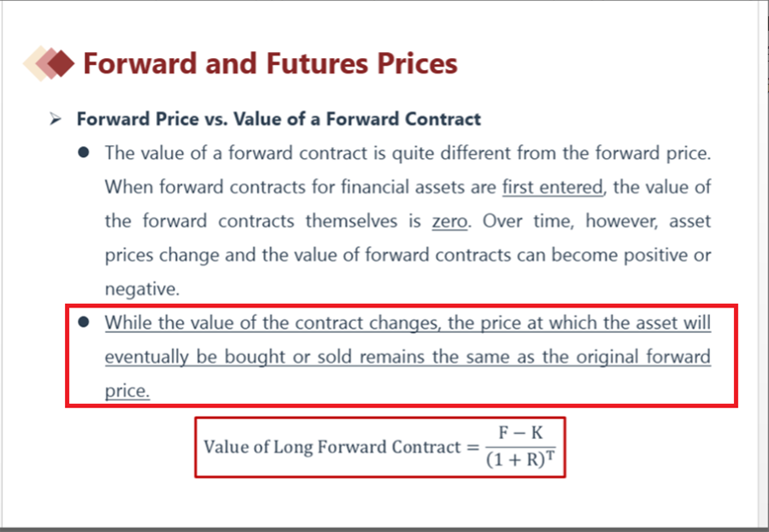769x532 pixels.
Task: Select the 'Forward and Futures Prices' title
Action: [x=270, y=64]
